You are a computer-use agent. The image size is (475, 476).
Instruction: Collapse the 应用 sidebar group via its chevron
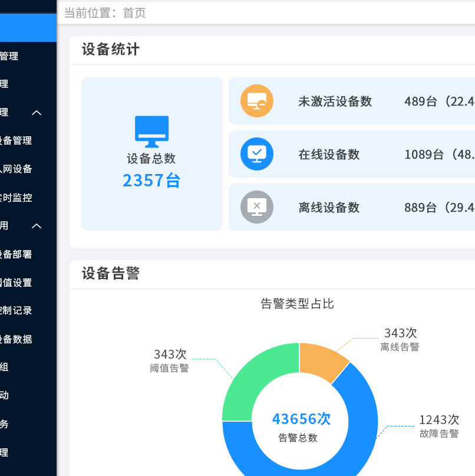click(37, 226)
